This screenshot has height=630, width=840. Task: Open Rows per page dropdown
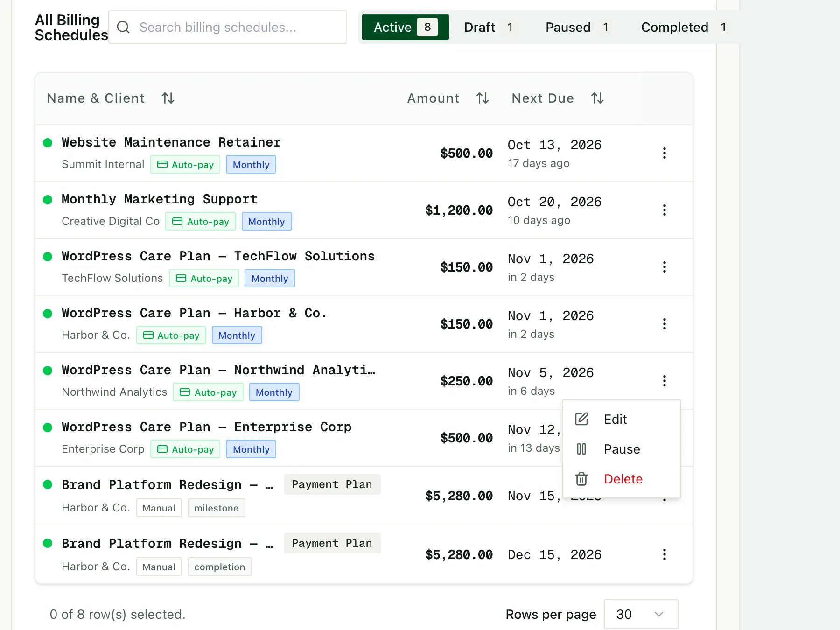click(x=641, y=614)
